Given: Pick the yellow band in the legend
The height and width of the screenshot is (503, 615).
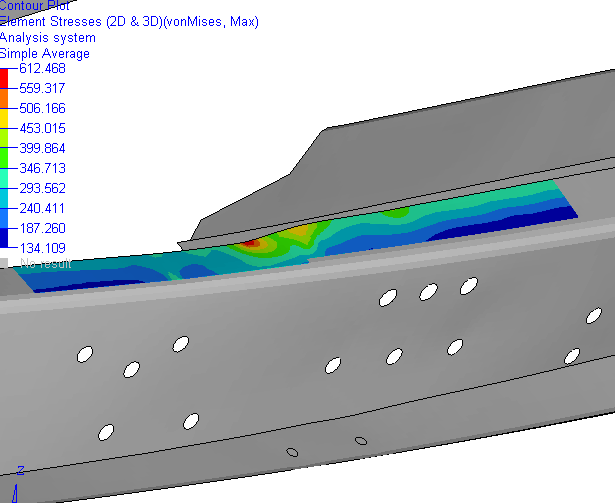Looking at the screenshot, I should [4, 118].
